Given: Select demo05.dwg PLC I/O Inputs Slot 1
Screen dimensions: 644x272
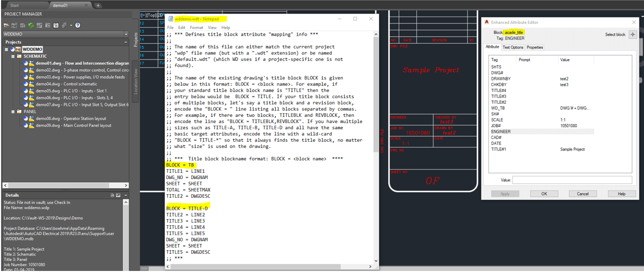Looking at the screenshot, I should [71, 90].
